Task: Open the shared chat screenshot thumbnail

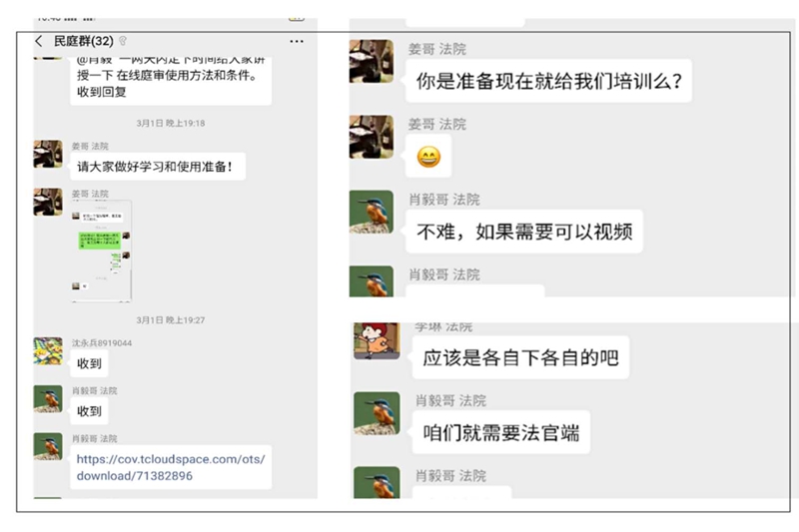Action: [x=101, y=251]
